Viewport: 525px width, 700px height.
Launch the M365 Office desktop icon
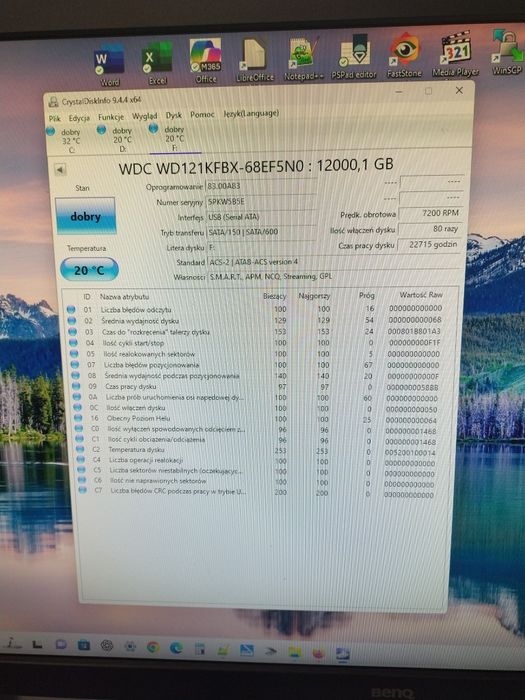205,61
